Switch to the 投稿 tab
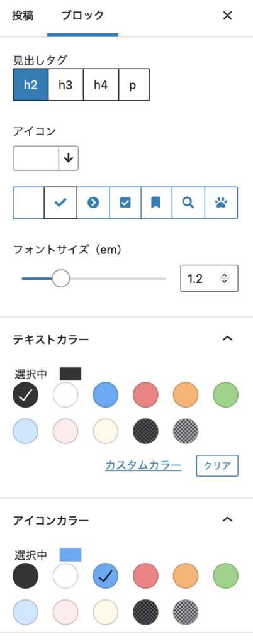The height and width of the screenshot is (644, 253). (x=23, y=16)
